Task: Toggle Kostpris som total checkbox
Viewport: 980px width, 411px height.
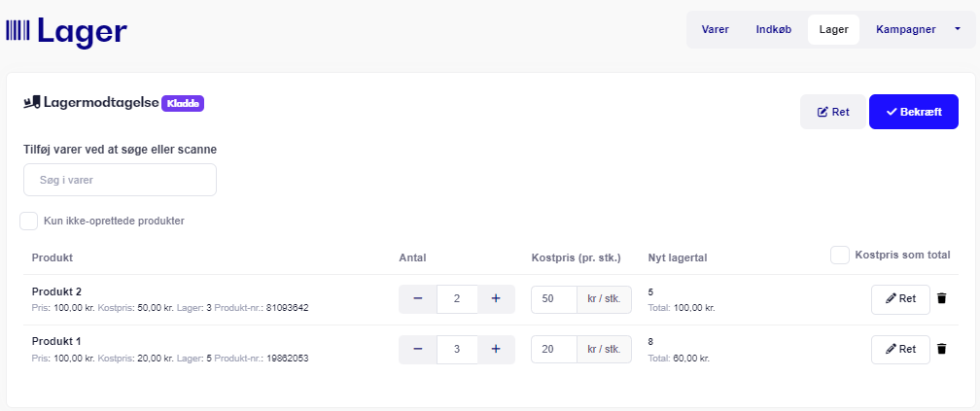Action: 839,255
